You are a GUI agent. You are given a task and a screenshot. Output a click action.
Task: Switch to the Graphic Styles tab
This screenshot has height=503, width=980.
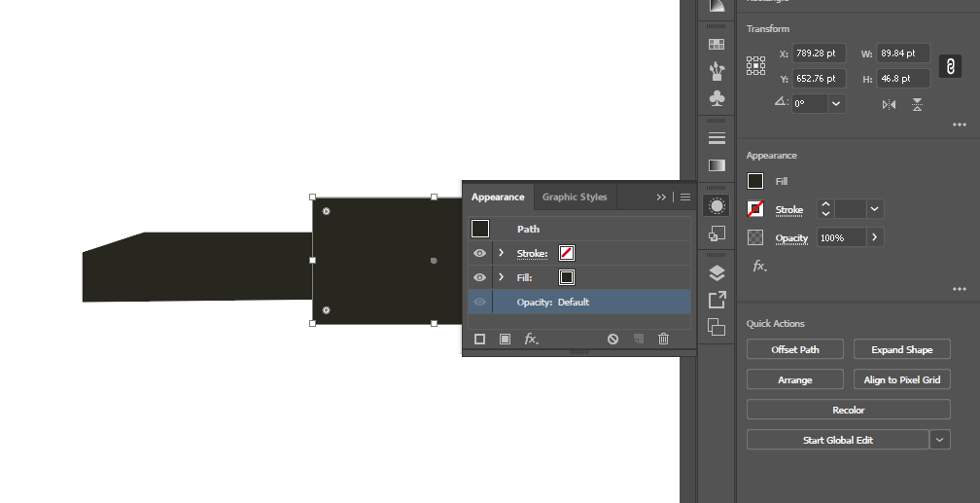[575, 198]
